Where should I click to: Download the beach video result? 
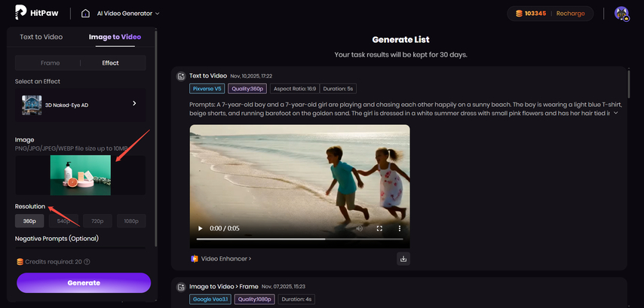tap(403, 259)
